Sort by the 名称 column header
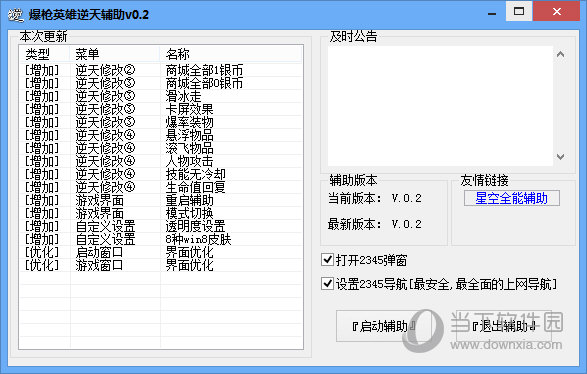Screen dimensions: 587x374 click(x=231, y=54)
